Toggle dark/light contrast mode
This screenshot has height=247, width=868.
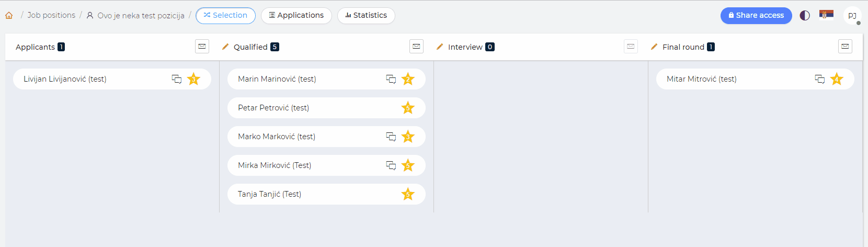[x=805, y=16]
